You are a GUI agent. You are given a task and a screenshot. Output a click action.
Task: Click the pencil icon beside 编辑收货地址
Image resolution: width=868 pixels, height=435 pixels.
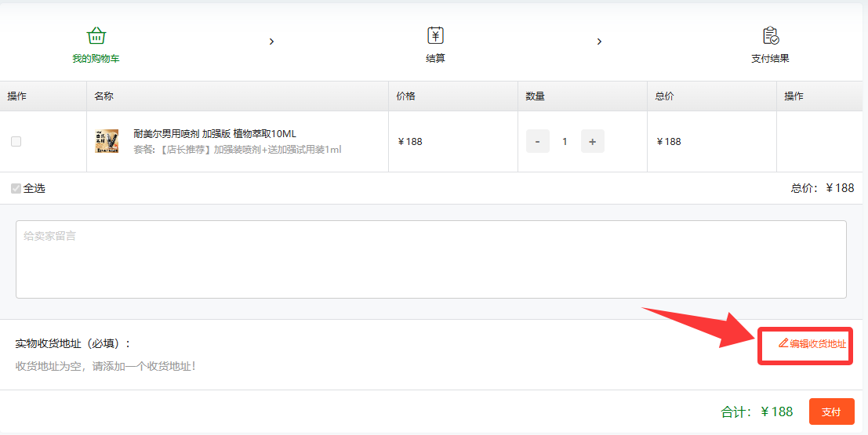coord(783,343)
